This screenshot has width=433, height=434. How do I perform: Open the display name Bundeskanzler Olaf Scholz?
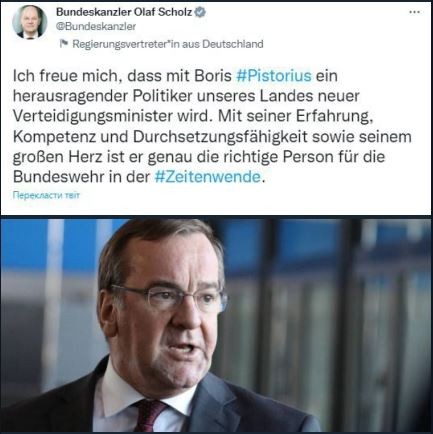pyautogui.click(x=124, y=12)
